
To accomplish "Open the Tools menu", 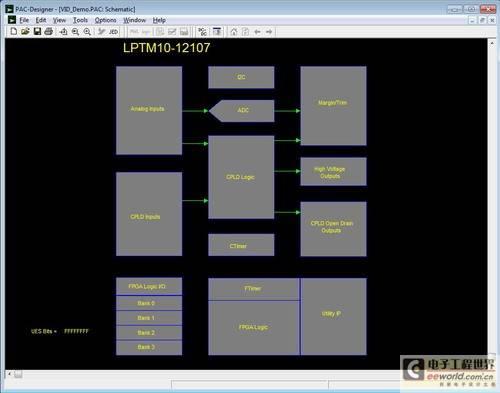I will pos(80,20).
